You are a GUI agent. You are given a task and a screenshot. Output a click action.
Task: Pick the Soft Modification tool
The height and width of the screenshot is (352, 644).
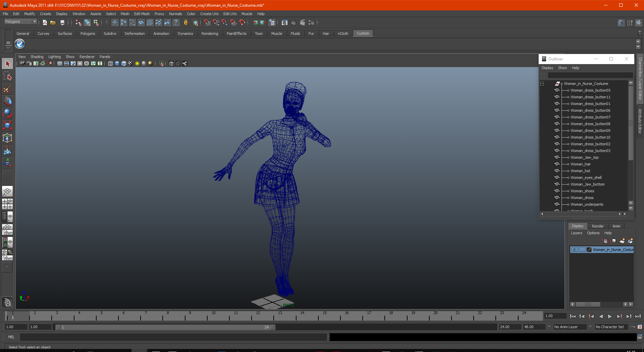[7, 150]
